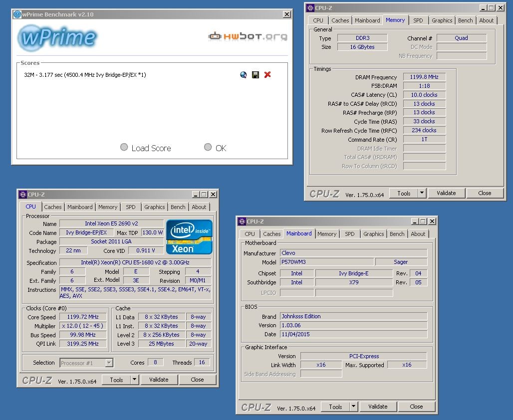This screenshot has width=513, height=420.
Task: Click the Multiplier value x 12.0
Action: coord(83,326)
